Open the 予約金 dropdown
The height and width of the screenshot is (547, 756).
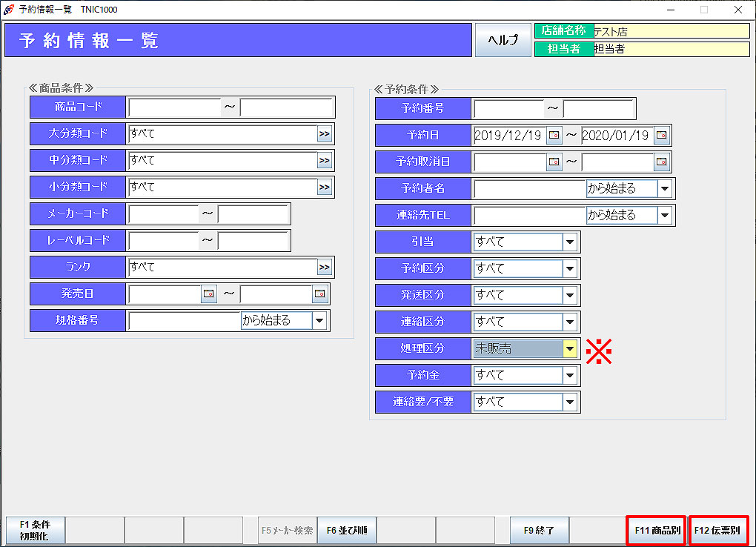tap(570, 375)
